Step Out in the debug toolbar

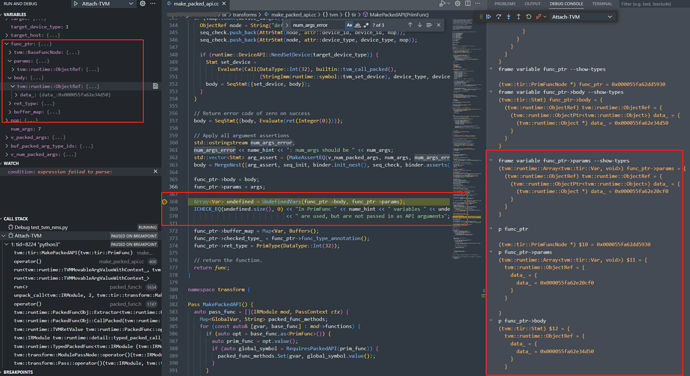point(518,17)
